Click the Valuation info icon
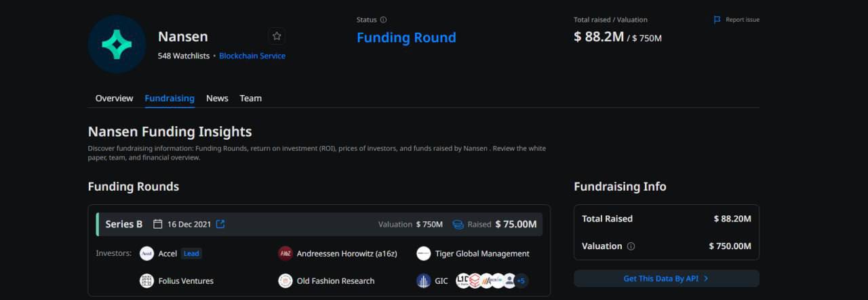Screen dimensions: 868x300 tap(631, 246)
